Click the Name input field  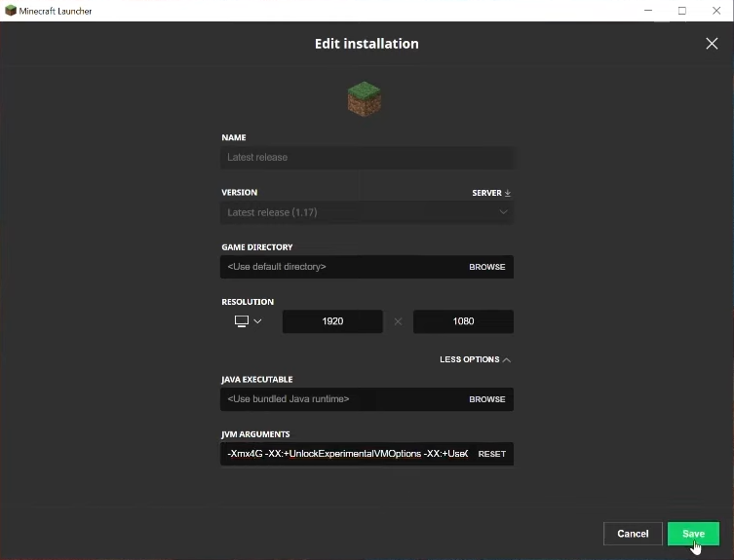tap(367, 157)
